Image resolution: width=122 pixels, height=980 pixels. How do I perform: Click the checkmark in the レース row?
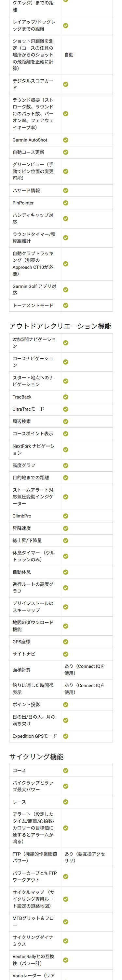65,802
